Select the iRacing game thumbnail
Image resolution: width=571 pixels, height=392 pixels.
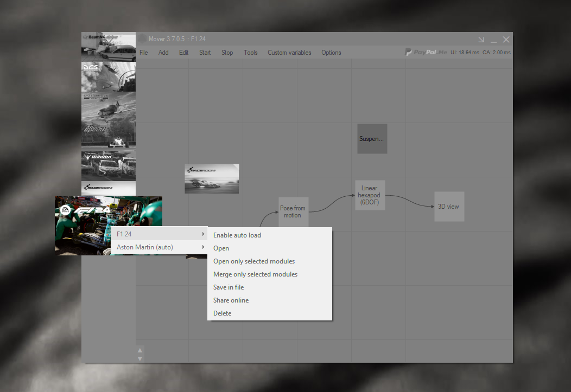click(x=109, y=165)
